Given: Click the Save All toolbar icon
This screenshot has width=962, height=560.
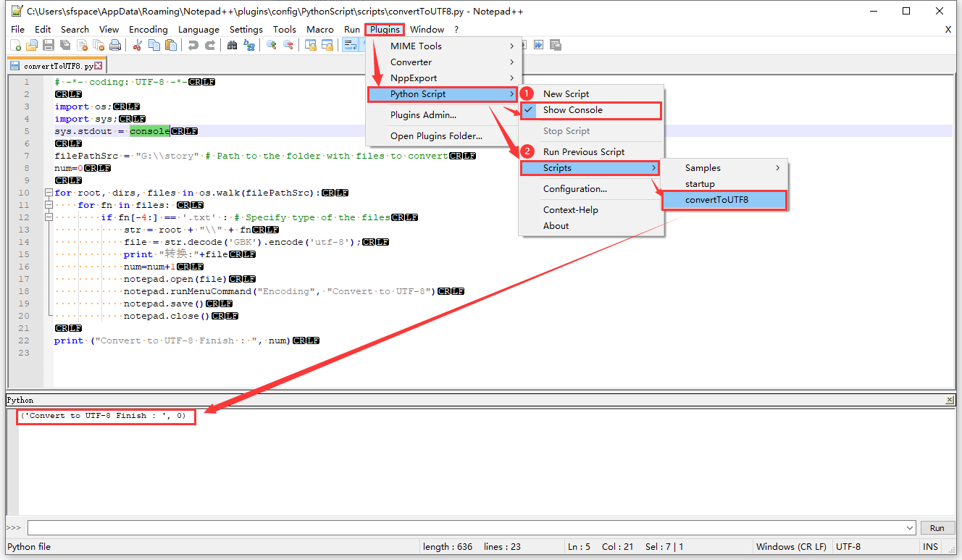Looking at the screenshot, I should click(x=65, y=45).
